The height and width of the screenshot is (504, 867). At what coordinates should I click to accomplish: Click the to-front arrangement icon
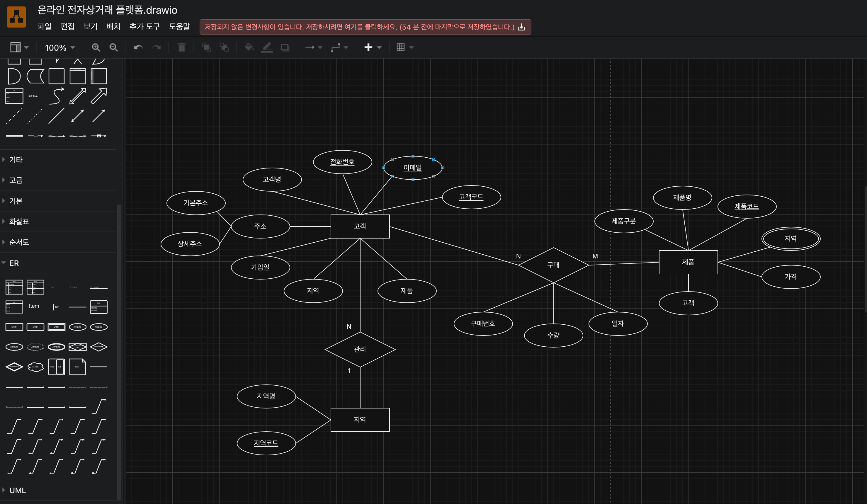[206, 47]
